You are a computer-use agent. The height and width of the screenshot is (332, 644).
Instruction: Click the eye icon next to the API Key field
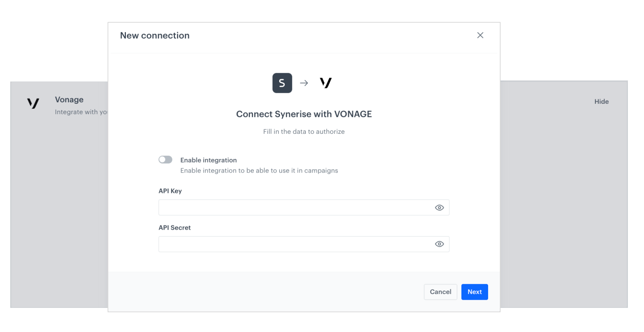[439, 207]
